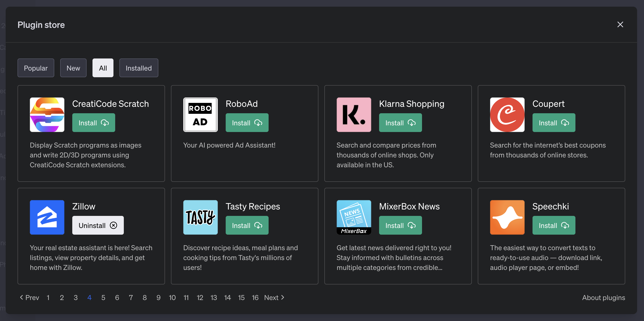Install the Coupert plugin
The image size is (644, 321).
[x=554, y=123]
